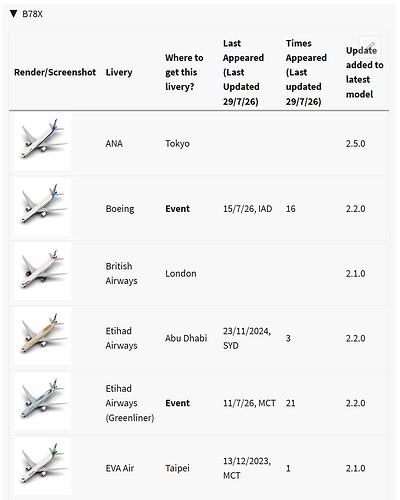Select the bold Event text in Boeing row
The width and height of the screenshot is (400, 500).
178,209
